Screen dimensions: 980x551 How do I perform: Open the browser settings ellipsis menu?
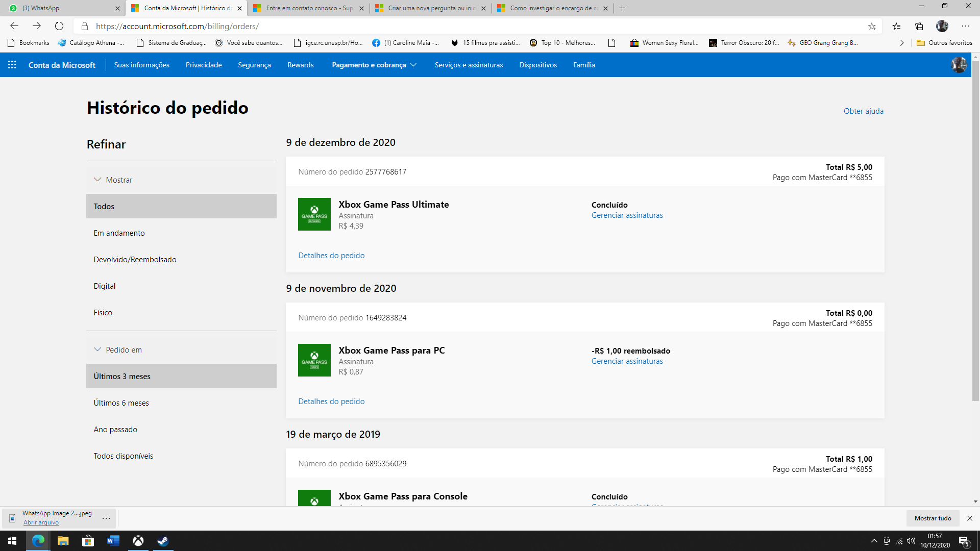pos(966,26)
